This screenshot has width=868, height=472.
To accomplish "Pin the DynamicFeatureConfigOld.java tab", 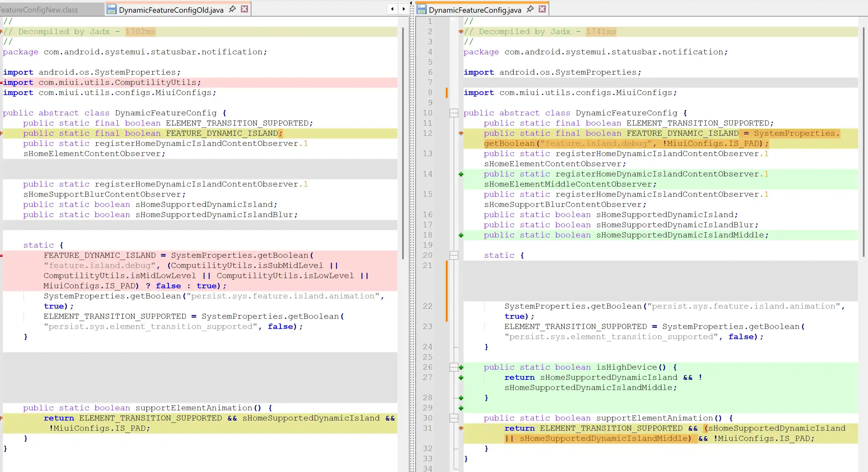I will pyautogui.click(x=232, y=9).
